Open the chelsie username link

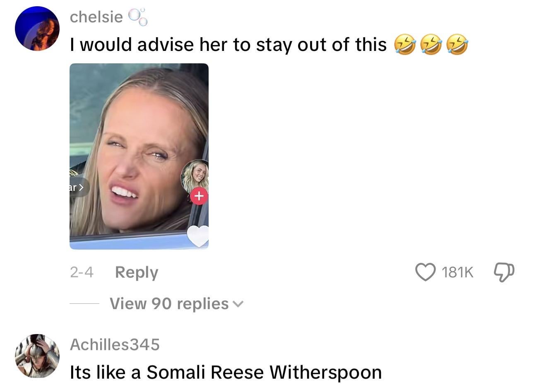(96, 17)
